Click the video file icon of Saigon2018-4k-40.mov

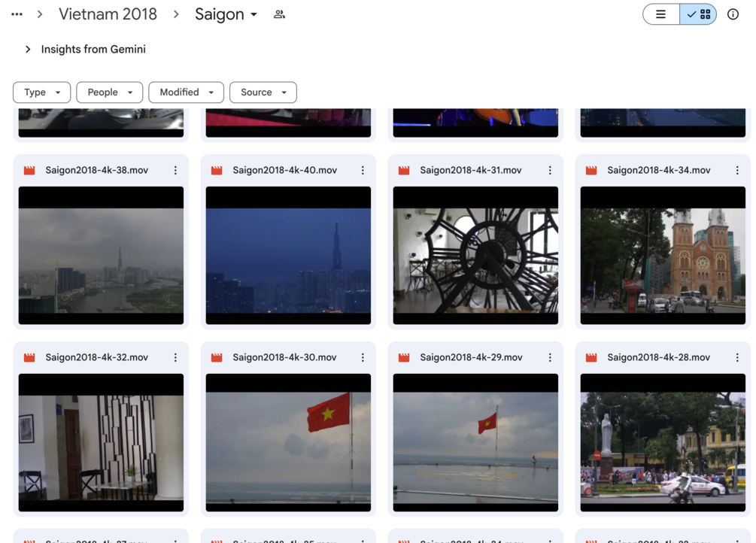(217, 170)
